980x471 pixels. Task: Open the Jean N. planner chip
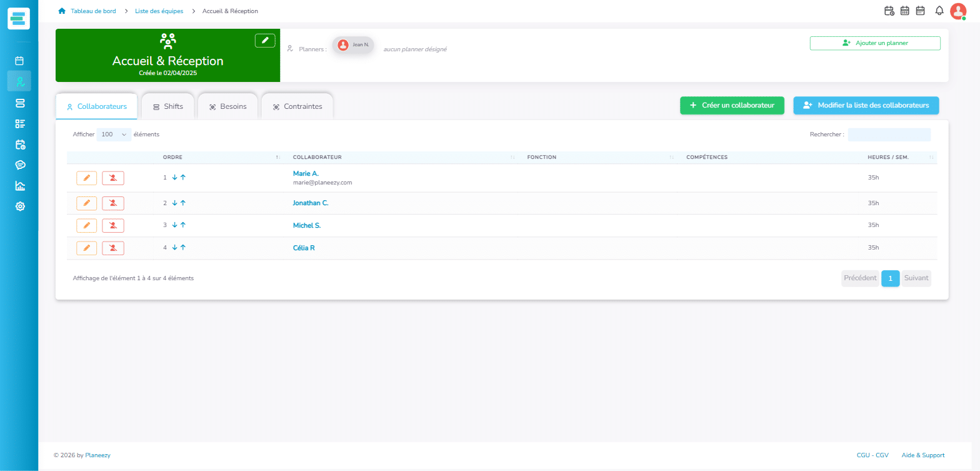[x=353, y=45]
